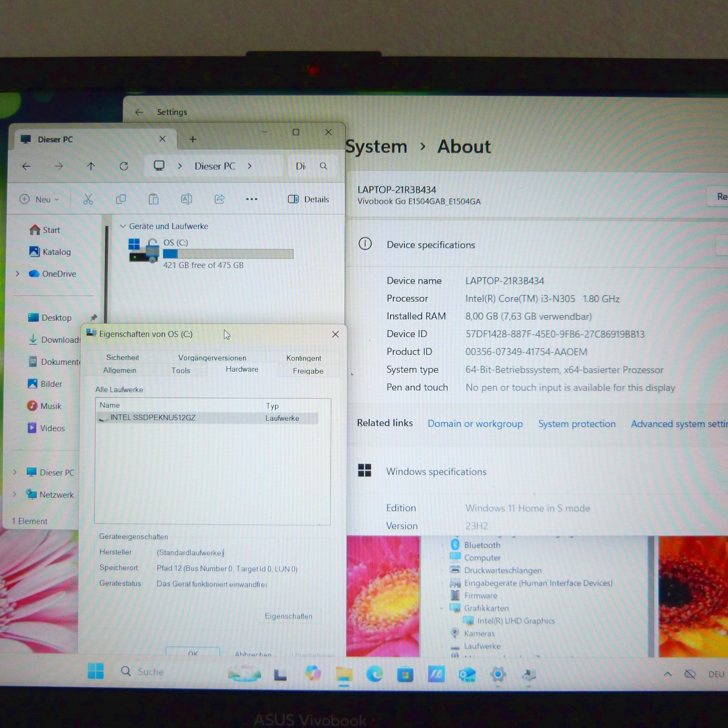Click the search magnifier in Explorer
Screen dimensions: 728x728
[x=324, y=166]
